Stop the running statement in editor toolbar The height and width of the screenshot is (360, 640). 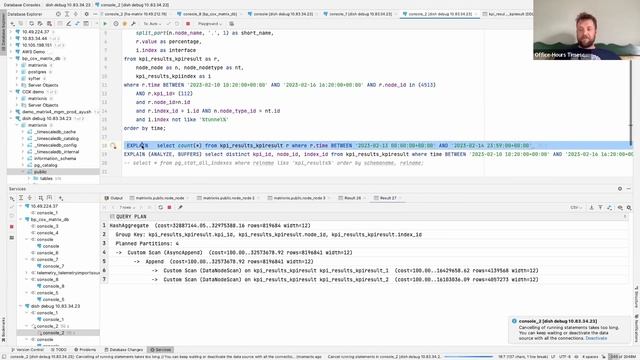pyautogui.click(x=188, y=24)
